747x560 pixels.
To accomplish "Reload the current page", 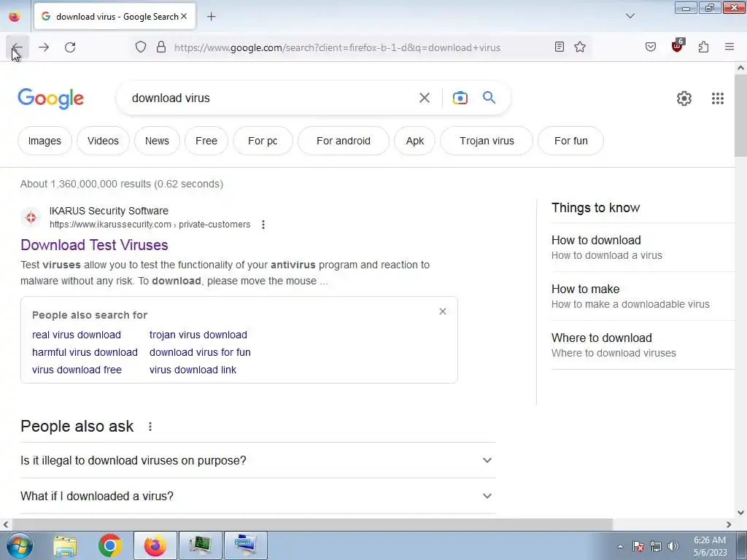I will click(x=70, y=47).
